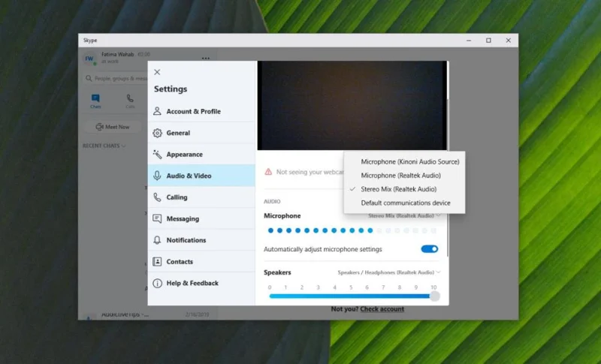This screenshot has width=601, height=364.
Task: Expand the Microphone device dropdown
Action: [x=404, y=216]
